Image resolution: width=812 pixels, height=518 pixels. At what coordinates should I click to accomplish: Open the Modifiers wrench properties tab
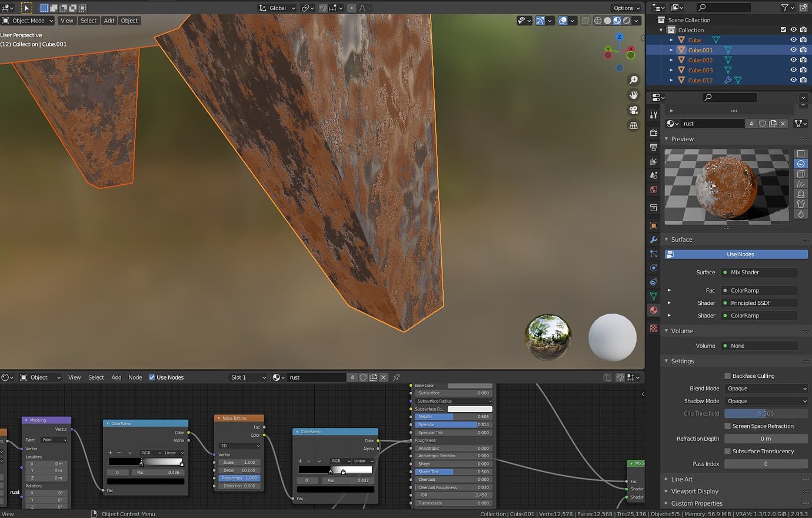654,240
